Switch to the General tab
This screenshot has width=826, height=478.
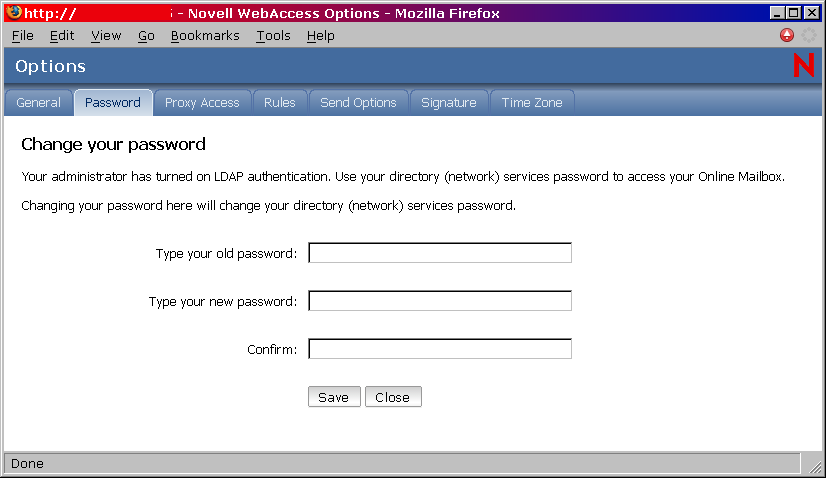click(39, 103)
